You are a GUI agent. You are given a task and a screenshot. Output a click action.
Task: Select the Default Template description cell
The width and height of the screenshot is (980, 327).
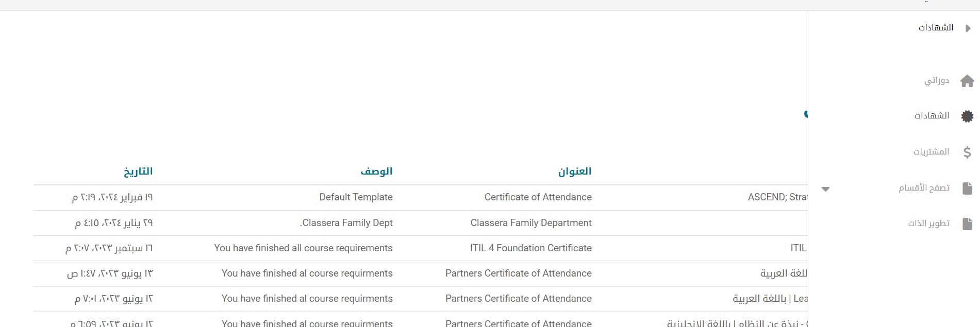coord(356,197)
